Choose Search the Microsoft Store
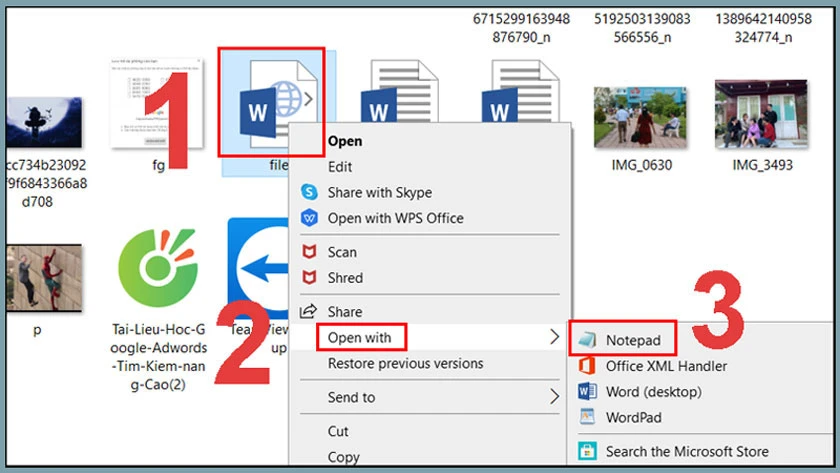840x473 pixels. pos(687,452)
